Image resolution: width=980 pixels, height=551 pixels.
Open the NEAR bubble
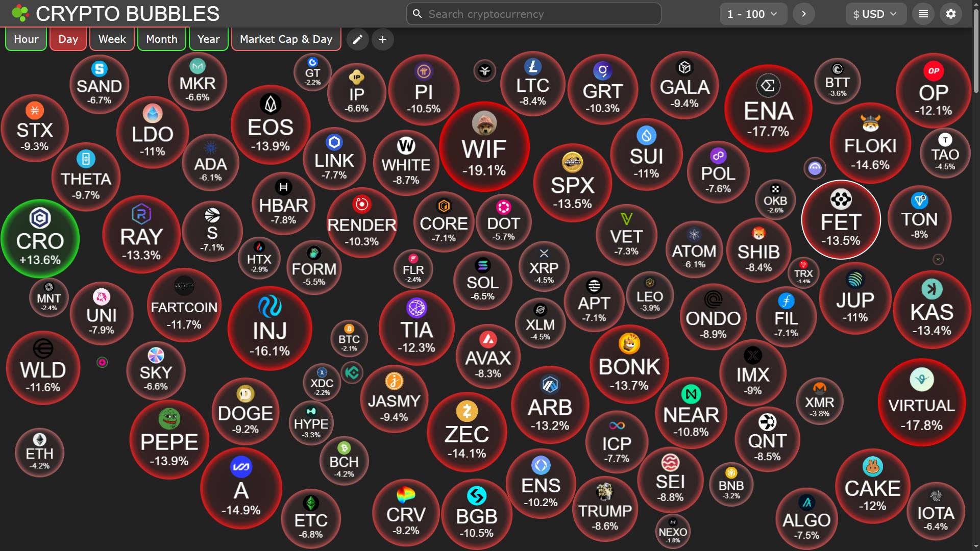(691, 412)
